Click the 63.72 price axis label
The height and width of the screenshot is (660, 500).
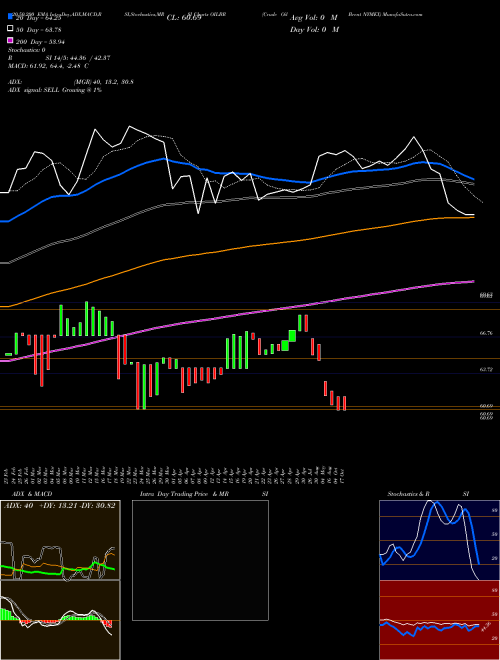tap(486, 369)
